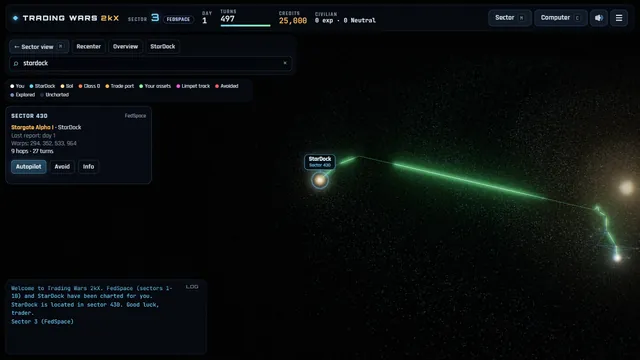Open the Overview map mode
Screen dimensions: 640x360
point(125,47)
